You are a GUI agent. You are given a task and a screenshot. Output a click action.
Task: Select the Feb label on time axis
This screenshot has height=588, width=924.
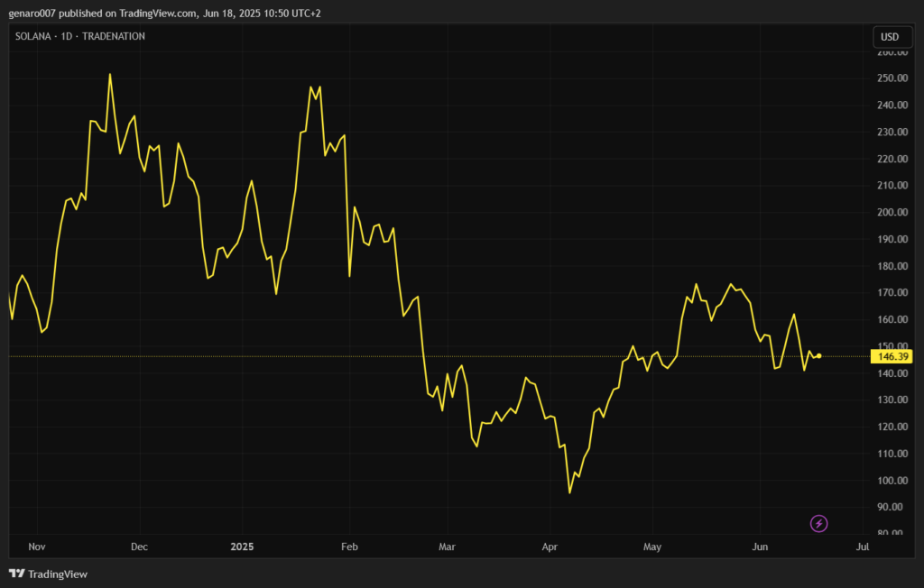point(350,547)
